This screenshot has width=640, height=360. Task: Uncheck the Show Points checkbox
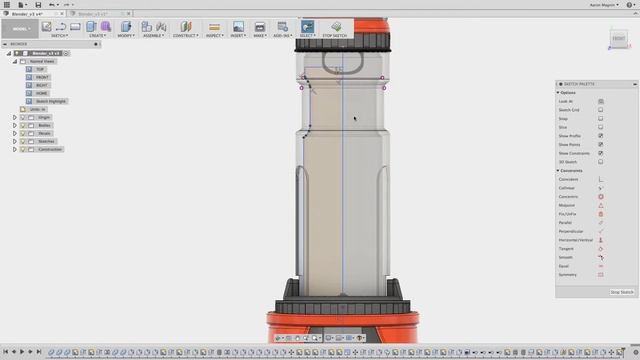click(600, 144)
